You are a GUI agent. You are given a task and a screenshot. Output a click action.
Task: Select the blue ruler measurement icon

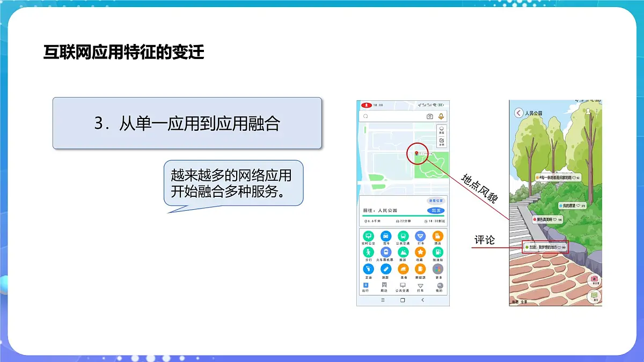[385, 269]
